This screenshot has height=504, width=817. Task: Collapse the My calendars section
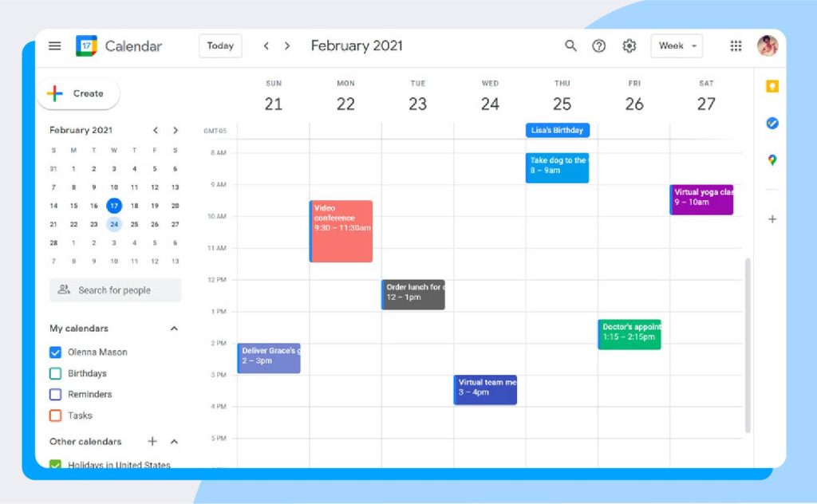174,328
